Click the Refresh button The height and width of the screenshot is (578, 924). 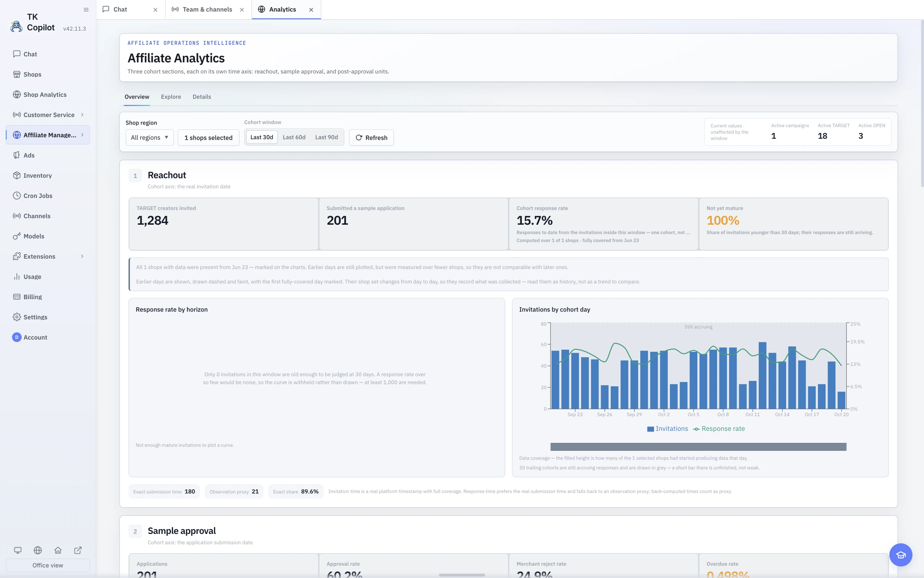(371, 138)
